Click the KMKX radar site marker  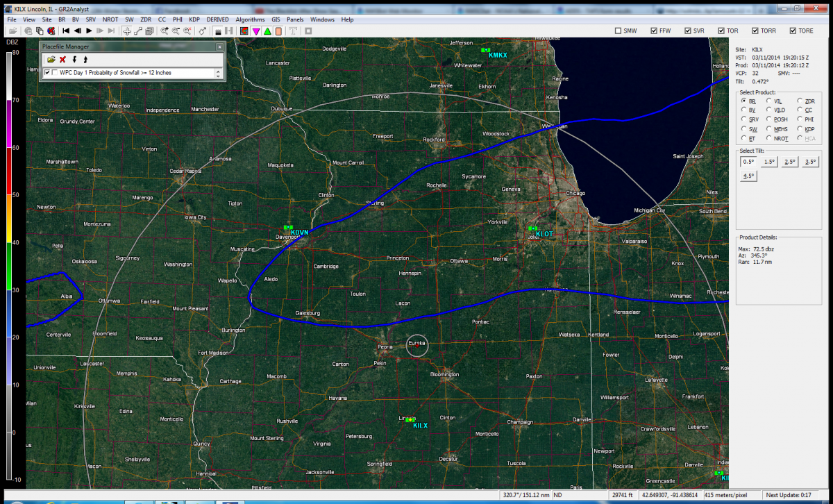(486, 50)
